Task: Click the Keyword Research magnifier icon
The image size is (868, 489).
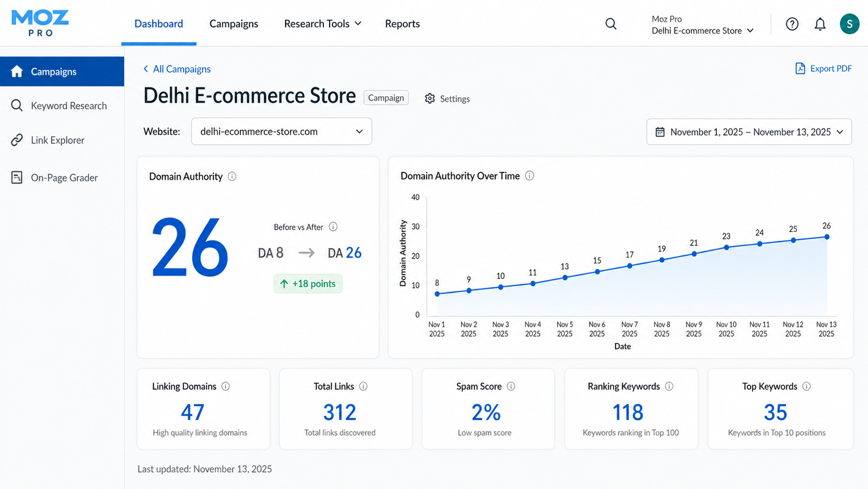Action: pyautogui.click(x=17, y=105)
